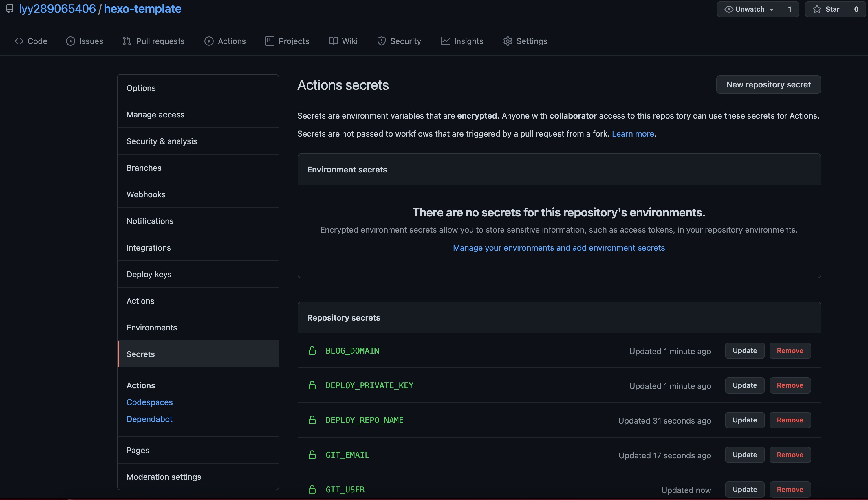Click the Wiki book icon

point(333,41)
